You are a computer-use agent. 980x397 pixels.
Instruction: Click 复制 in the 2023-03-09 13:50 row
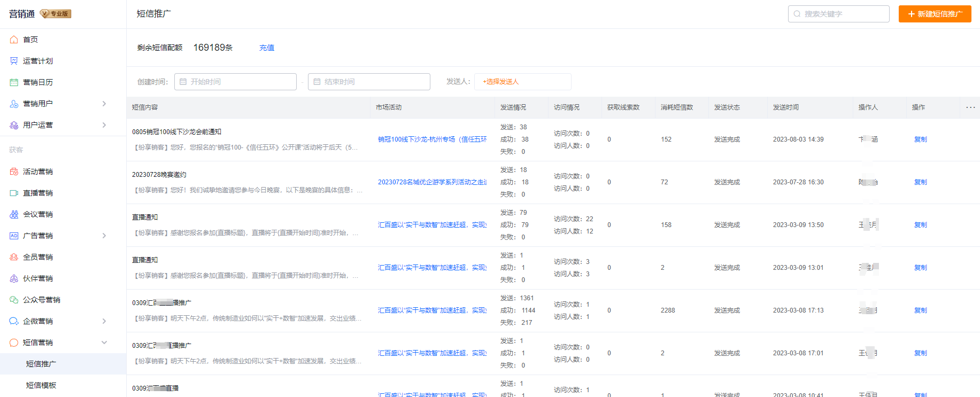[x=920, y=225]
